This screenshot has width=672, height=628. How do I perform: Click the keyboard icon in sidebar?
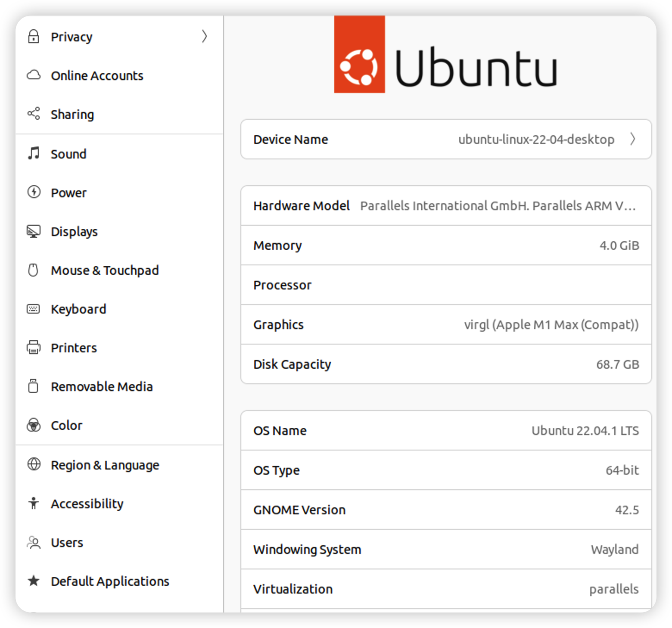point(34,309)
